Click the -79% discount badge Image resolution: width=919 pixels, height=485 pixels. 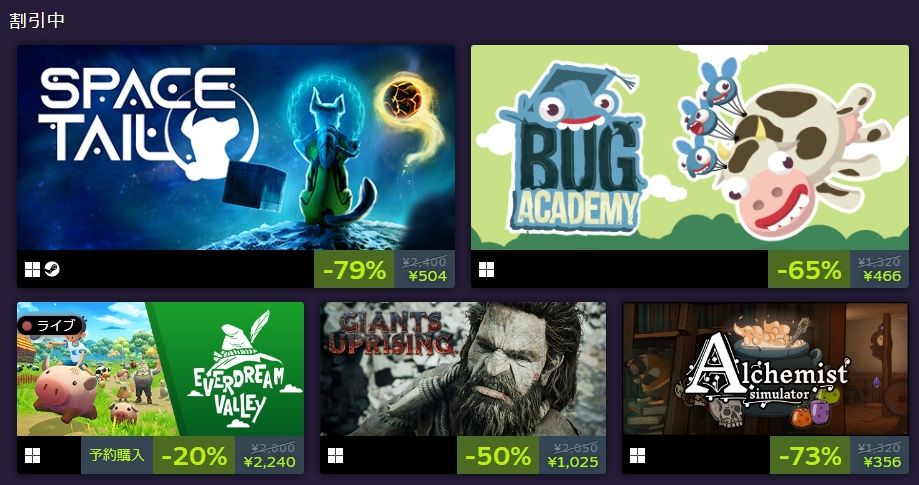click(354, 269)
